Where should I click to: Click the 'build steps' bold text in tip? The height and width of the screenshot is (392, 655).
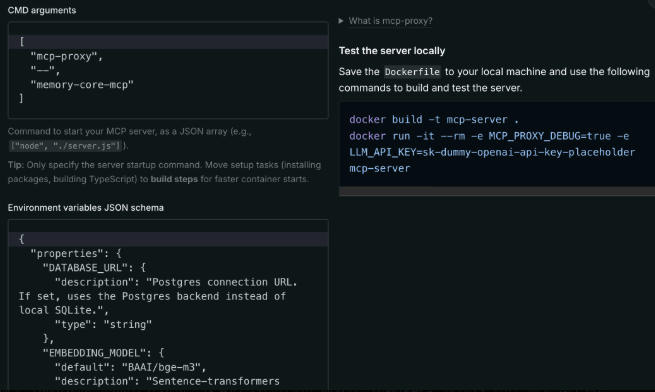point(174,179)
